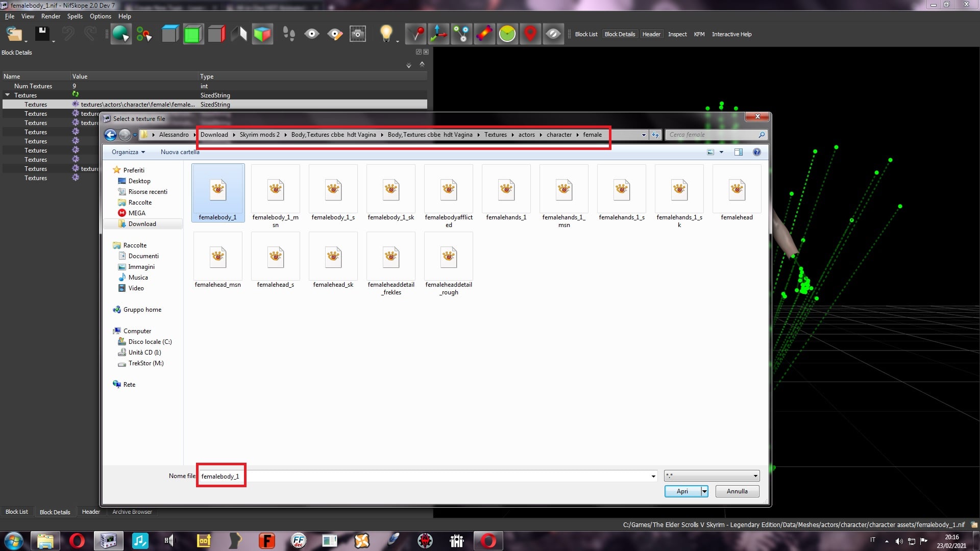Viewport: 980px width, 551px height.
Task: Open the Apri button split arrow
Action: tap(704, 491)
